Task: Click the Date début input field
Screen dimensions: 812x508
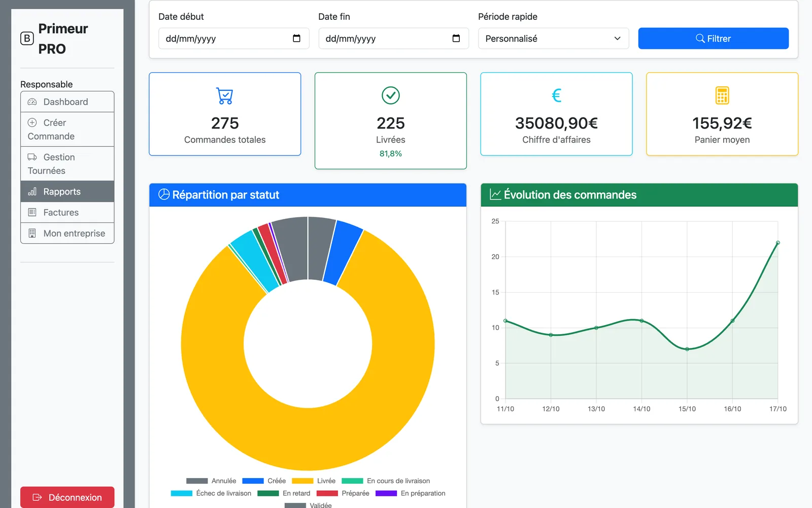Action: (x=234, y=39)
